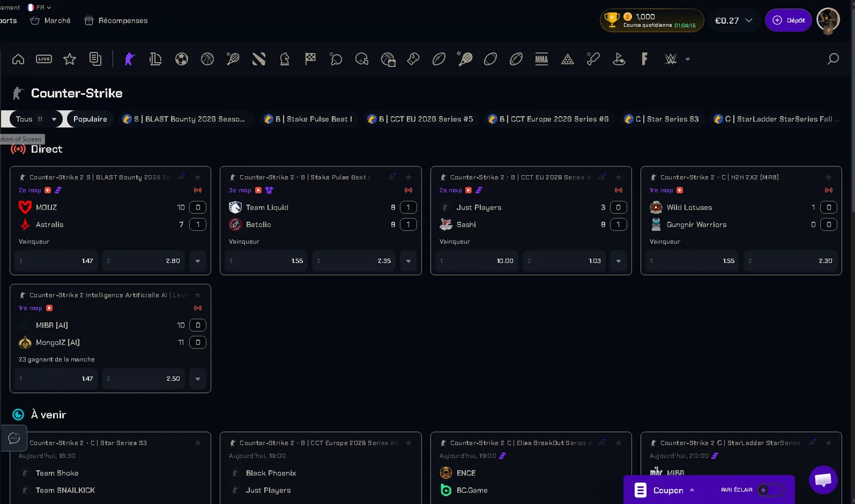Expand more markets for Team Liquid match
This screenshot has height=504, width=855.
[408, 261]
